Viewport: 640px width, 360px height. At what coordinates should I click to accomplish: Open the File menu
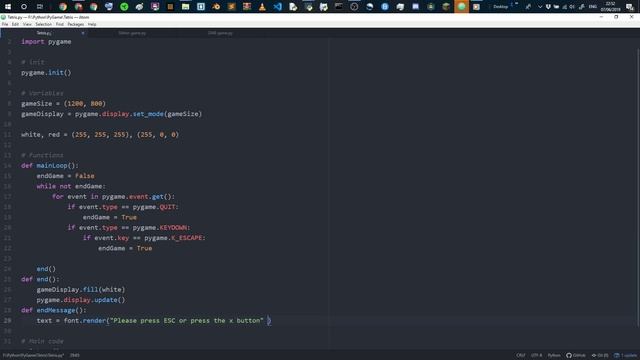[5, 24]
